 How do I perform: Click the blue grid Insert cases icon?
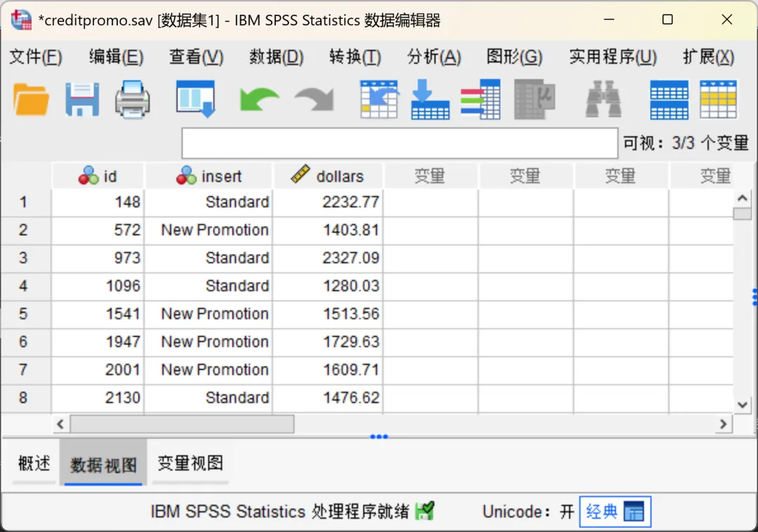(669, 100)
